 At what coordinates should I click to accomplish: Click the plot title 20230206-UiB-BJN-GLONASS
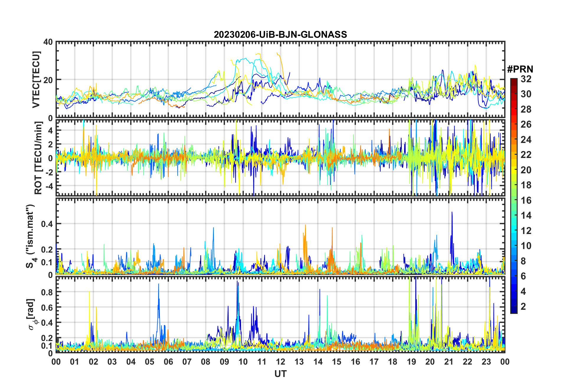point(280,35)
